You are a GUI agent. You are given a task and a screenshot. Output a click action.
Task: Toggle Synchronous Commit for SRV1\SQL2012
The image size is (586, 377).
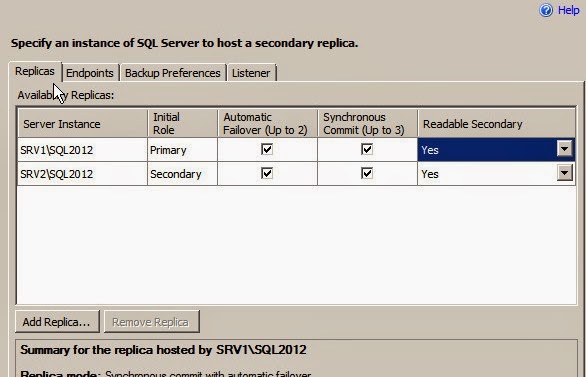coord(367,149)
